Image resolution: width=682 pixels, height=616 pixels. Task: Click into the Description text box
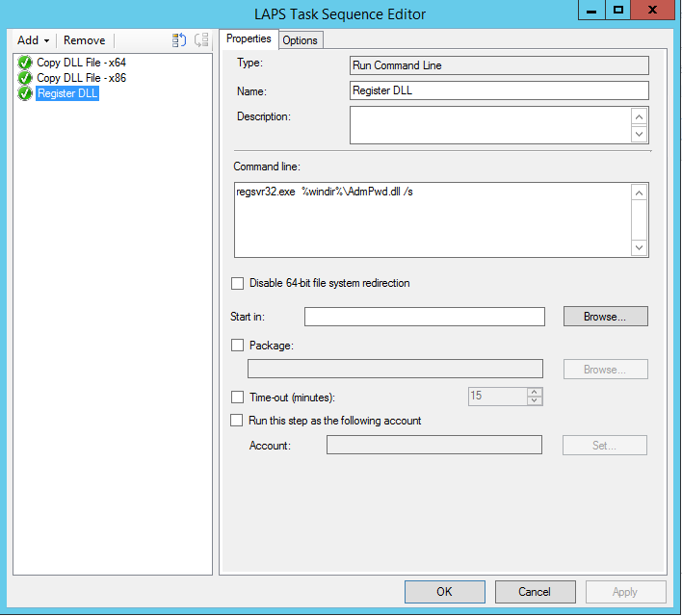[490, 125]
